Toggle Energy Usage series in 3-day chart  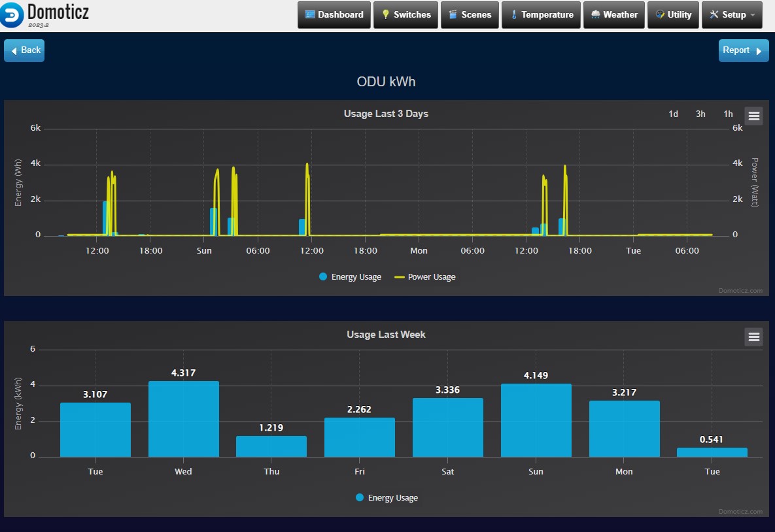click(351, 277)
